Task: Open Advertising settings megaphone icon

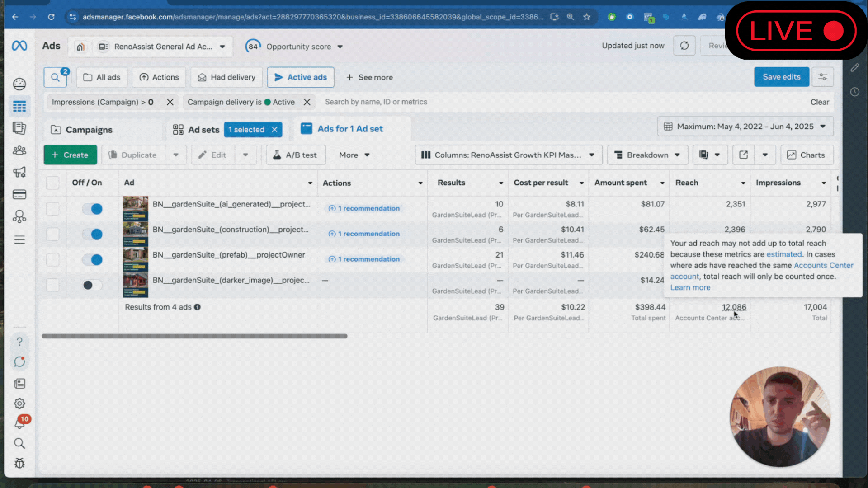Action: [x=19, y=172]
